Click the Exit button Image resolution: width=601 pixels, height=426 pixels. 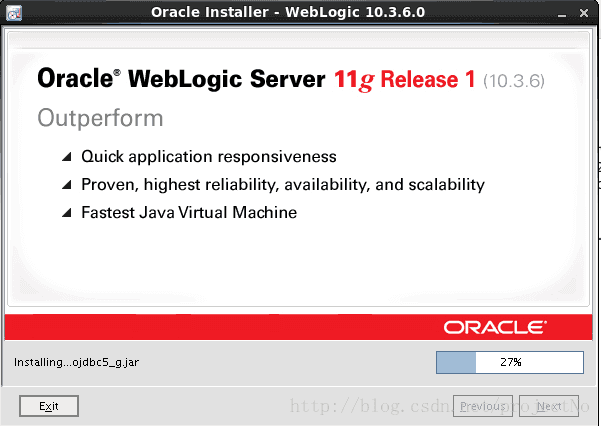pos(49,406)
